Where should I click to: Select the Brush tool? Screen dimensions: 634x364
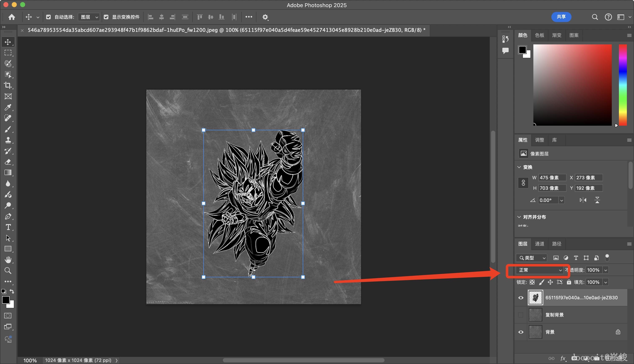8,129
